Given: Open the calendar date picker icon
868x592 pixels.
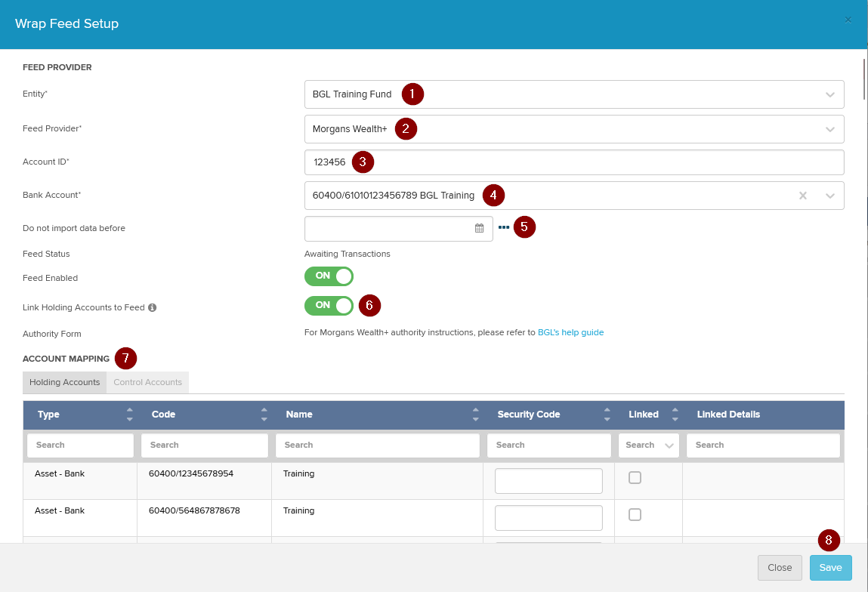Looking at the screenshot, I should 480,228.
